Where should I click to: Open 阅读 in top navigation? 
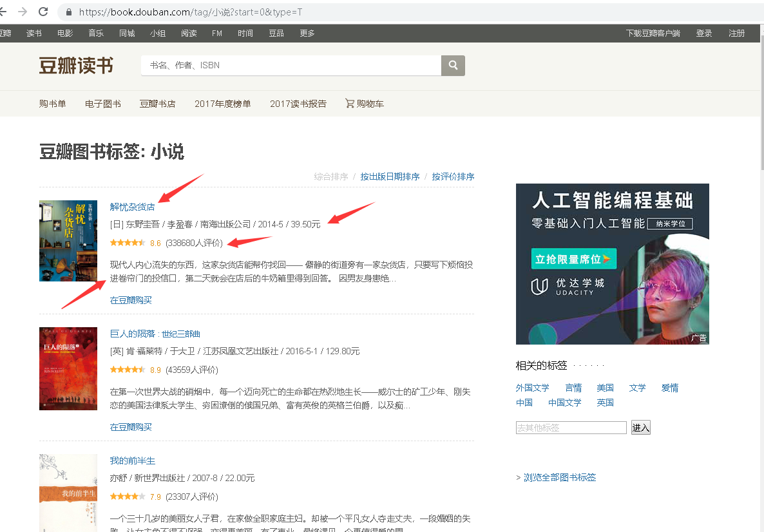point(189,33)
